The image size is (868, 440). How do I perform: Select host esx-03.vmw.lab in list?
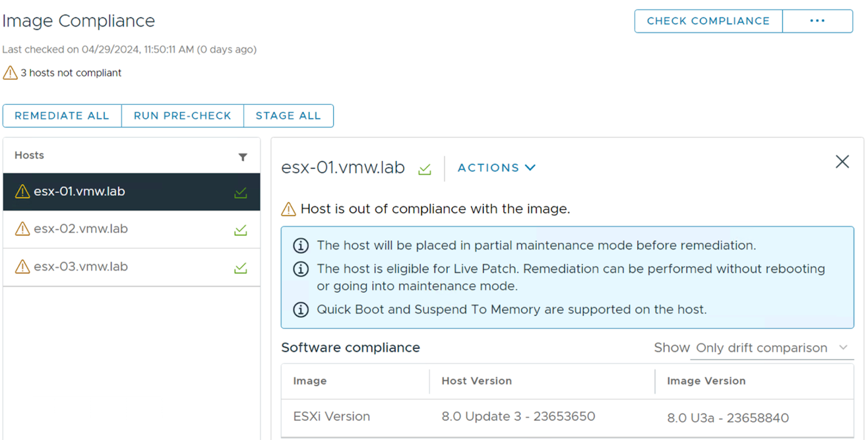click(x=132, y=267)
